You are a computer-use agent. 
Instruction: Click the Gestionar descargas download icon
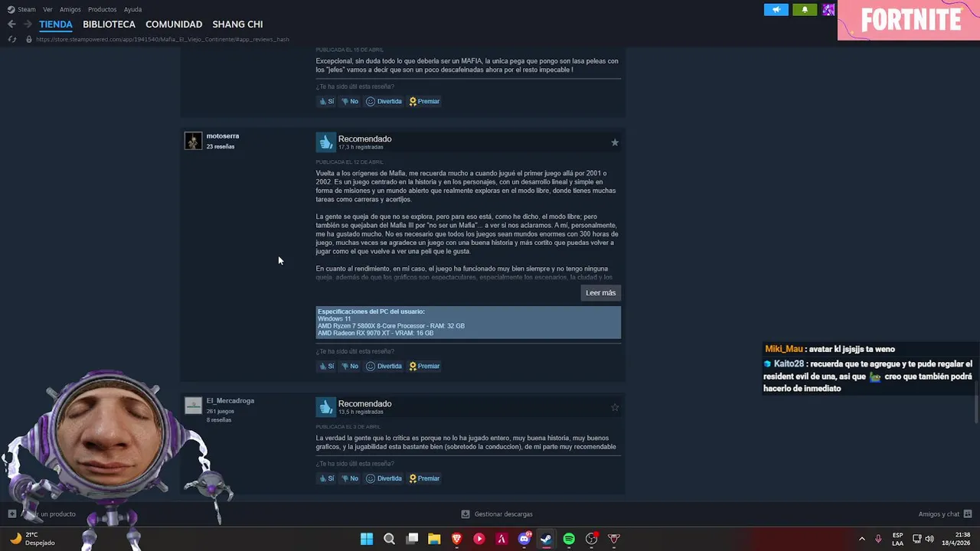coord(465,514)
